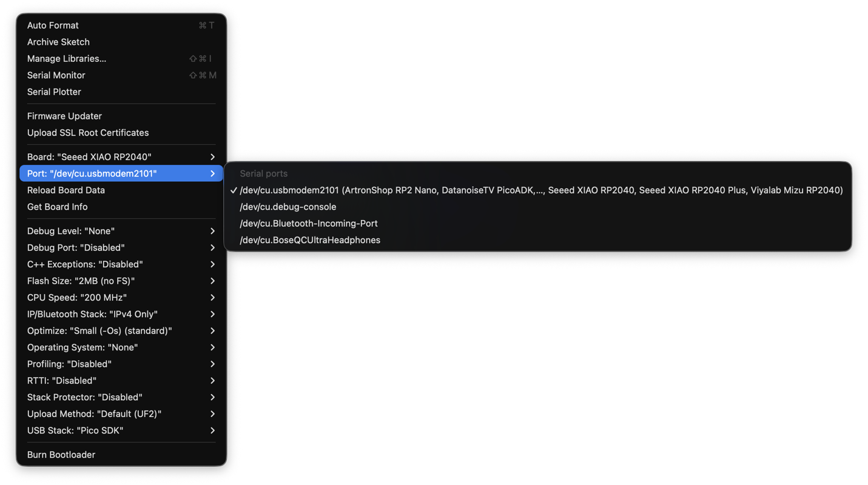
Task: Open the Serial Monitor
Action: click(x=121, y=75)
